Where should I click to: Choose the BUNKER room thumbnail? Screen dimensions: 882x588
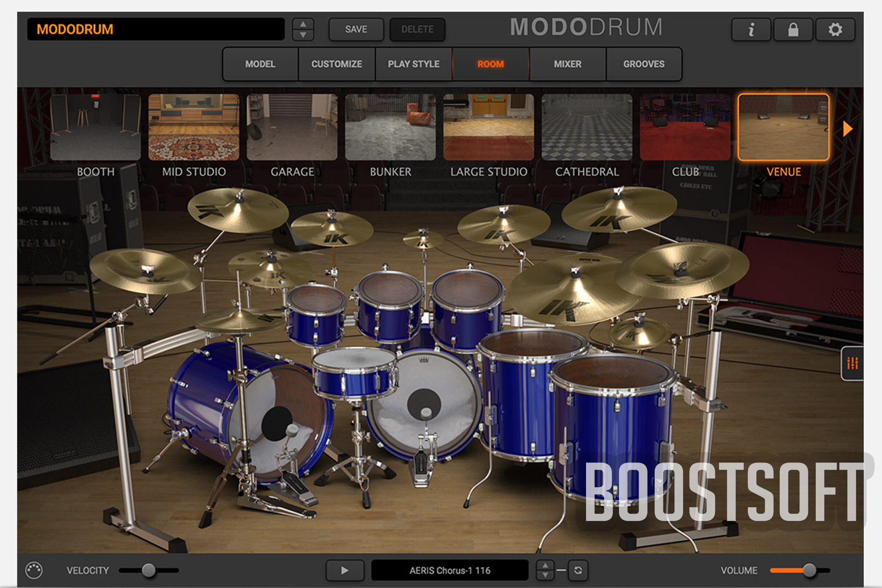point(390,127)
